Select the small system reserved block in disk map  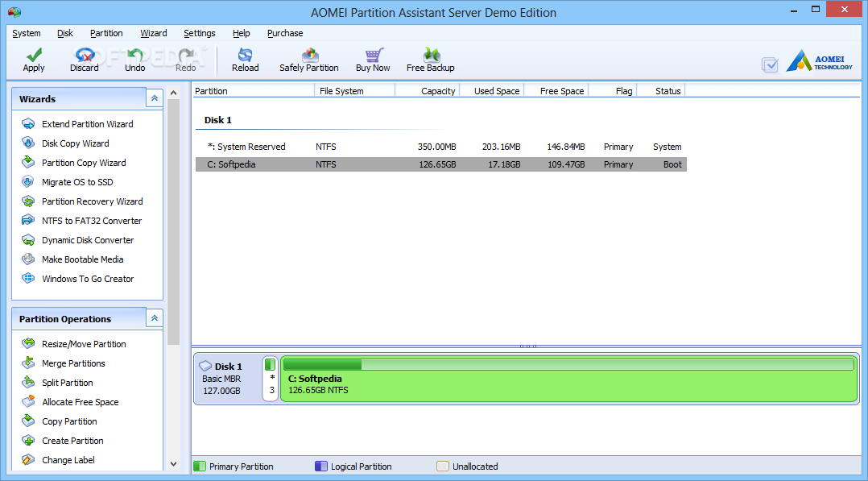click(x=271, y=379)
